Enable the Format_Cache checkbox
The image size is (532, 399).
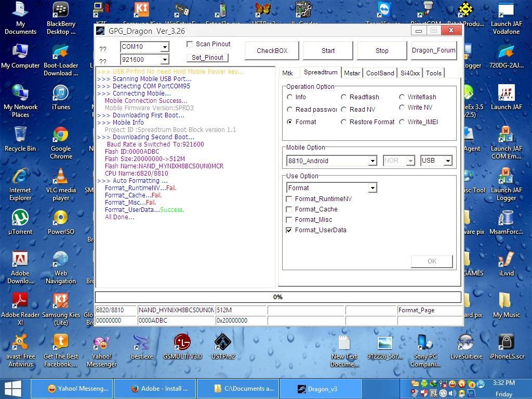pos(289,209)
